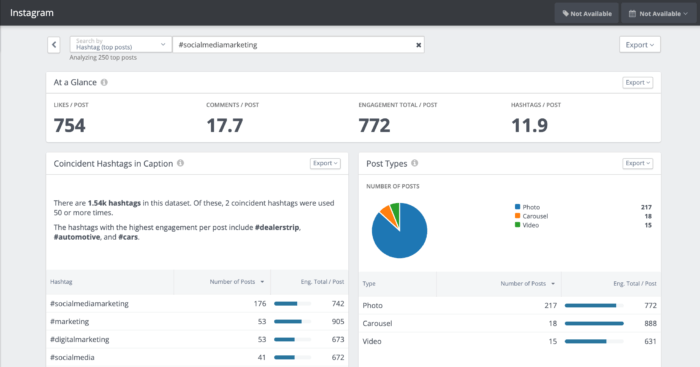
Task: Click the orange Carousel legend swatch
Action: (x=517, y=216)
